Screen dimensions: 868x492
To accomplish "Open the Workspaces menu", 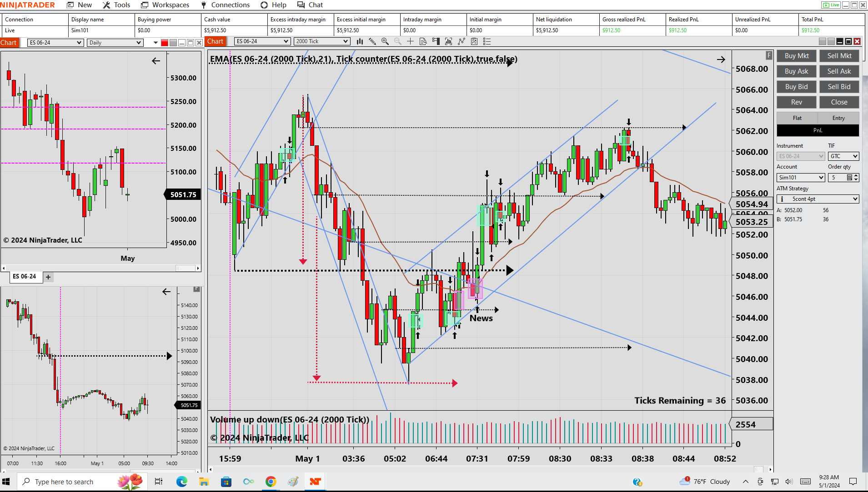I will tap(165, 5).
